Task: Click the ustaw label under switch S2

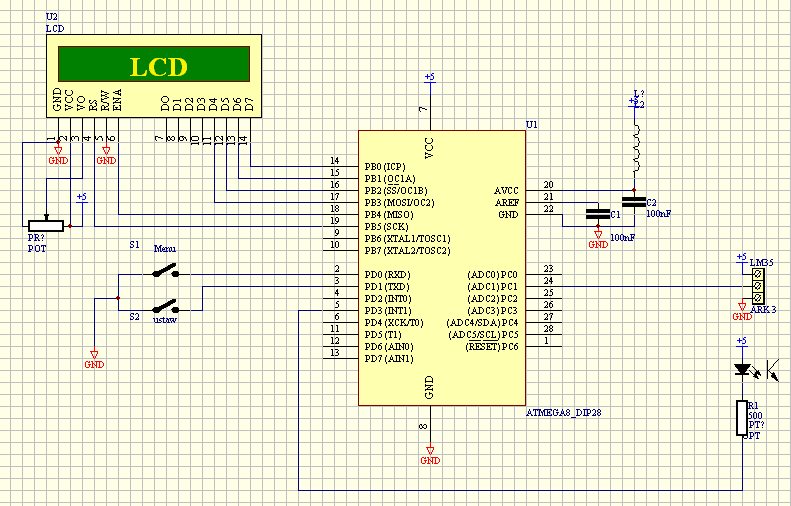Action: click(x=165, y=320)
